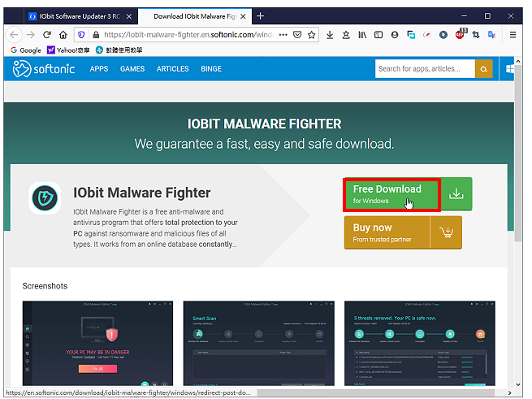The height and width of the screenshot is (399, 532).
Task: Reload the current page
Action: click(x=47, y=35)
